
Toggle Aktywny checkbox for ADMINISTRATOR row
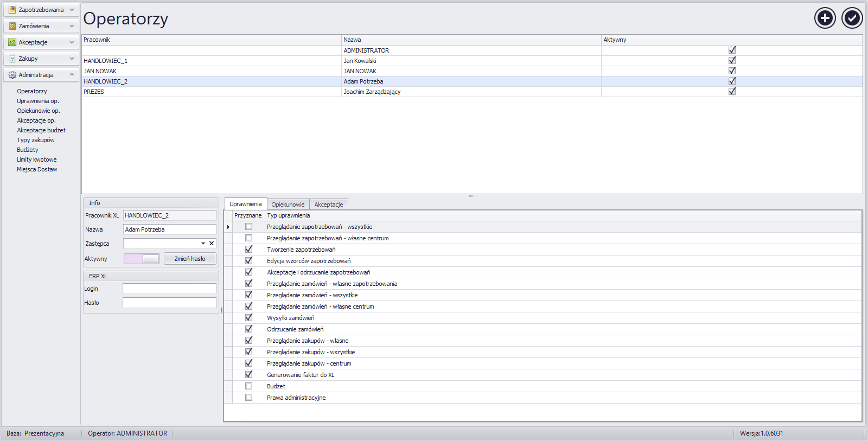click(x=732, y=50)
